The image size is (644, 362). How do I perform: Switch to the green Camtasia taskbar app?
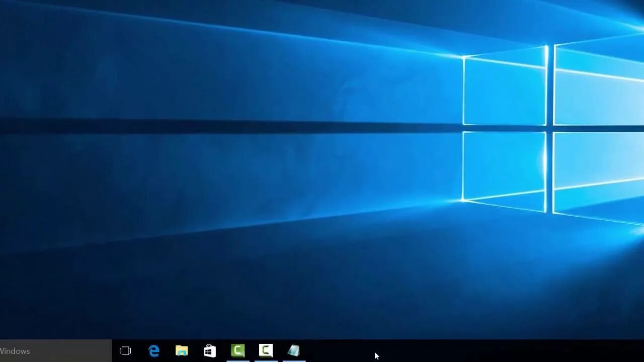click(238, 350)
